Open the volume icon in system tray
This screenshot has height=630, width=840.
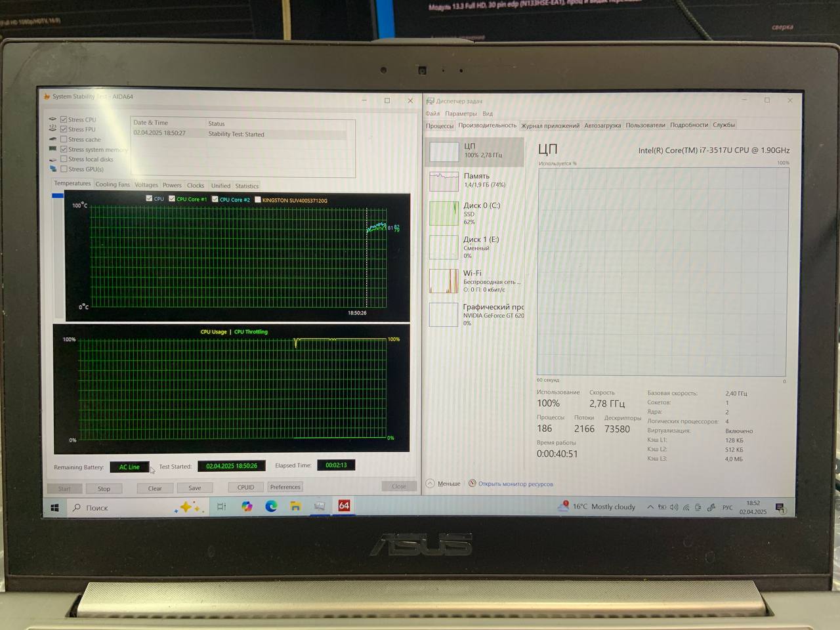(x=674, y=507)
